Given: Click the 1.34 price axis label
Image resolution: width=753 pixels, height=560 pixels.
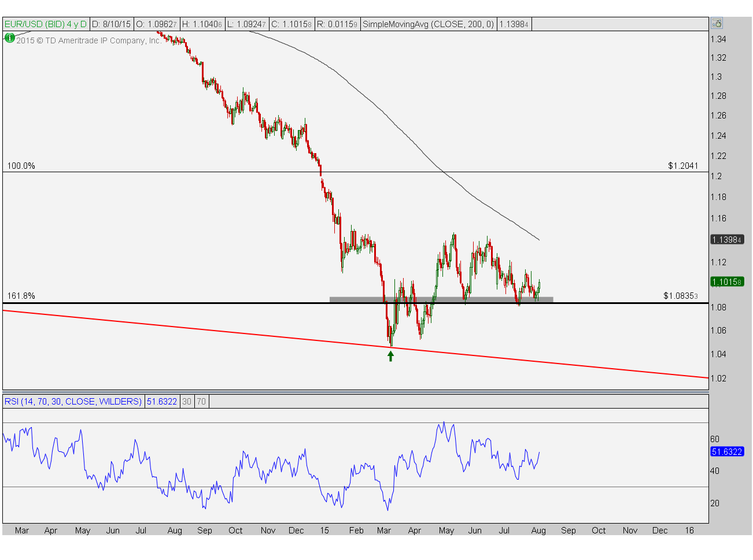Looking at the screenshot, I should [718, 39].
